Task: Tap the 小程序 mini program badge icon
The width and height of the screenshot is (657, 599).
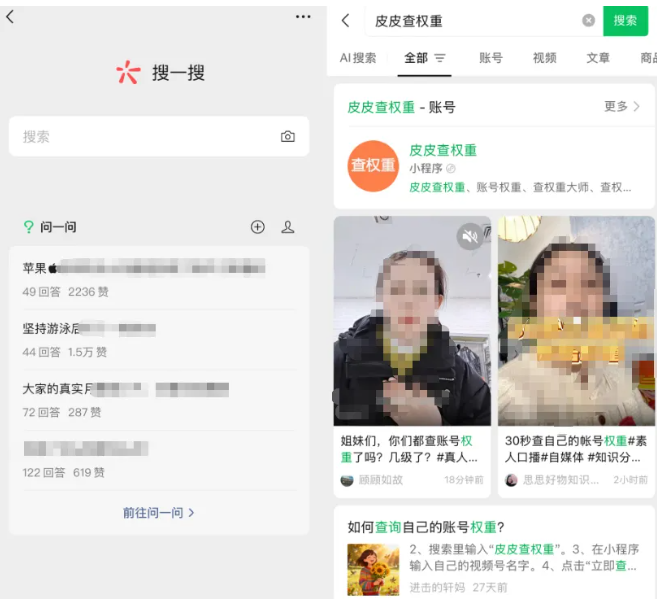Action: point(451,168)
